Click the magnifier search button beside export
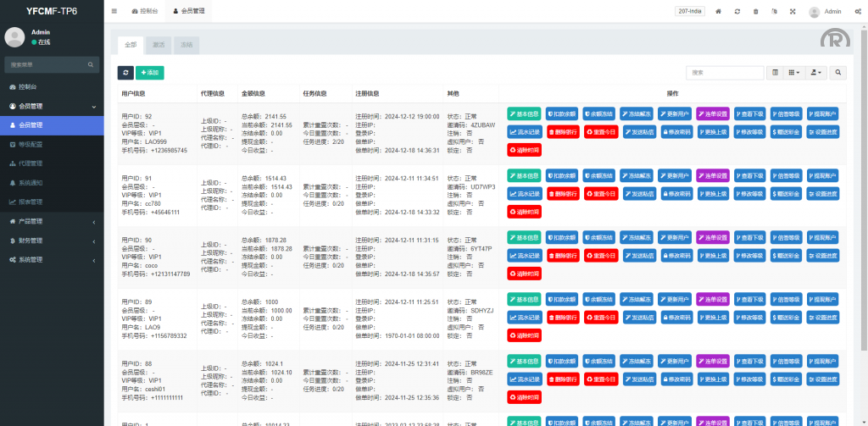The image size is (868, 426). (x=838, y=74)
